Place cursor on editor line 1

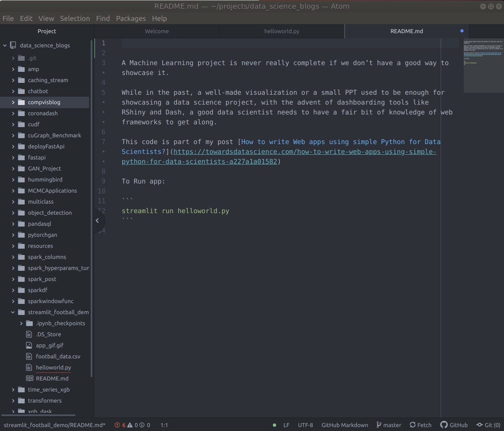[x=290, y=43]
